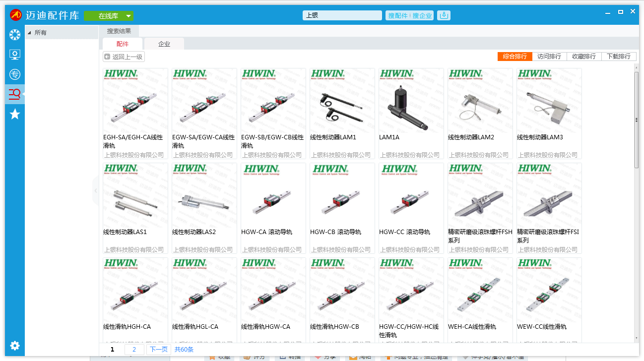Open 线性滑轨HGL-CA thumbnail
Screen dimensions: 644x361
coord(204,290)
